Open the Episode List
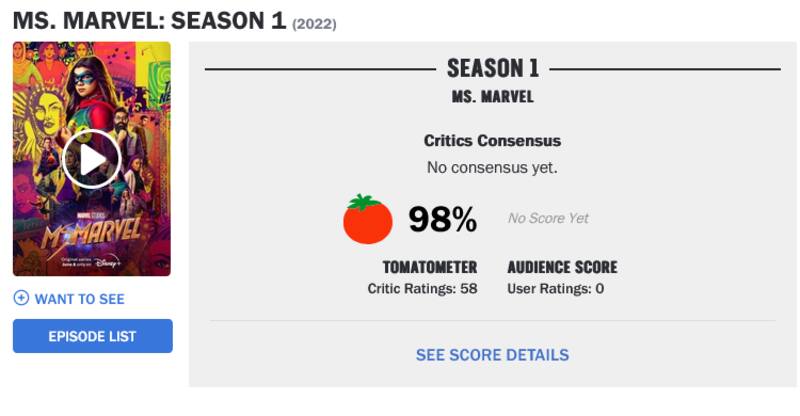 92,336
